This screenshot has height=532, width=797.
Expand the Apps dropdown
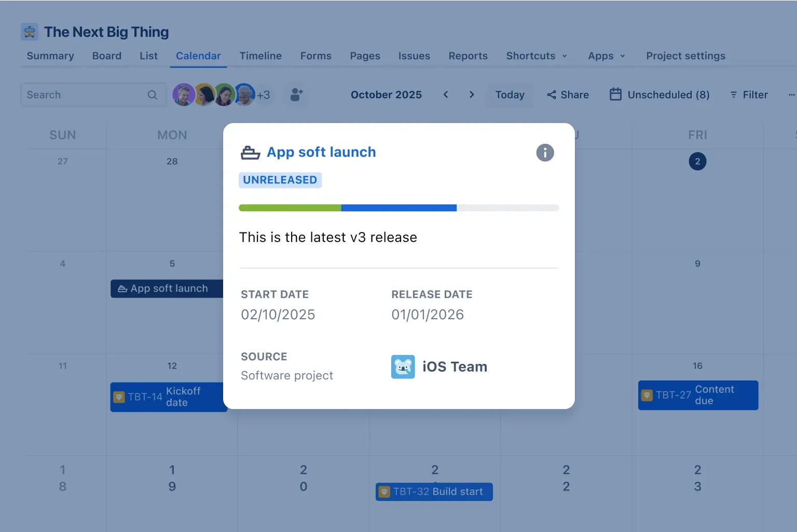(x=606, y=56)
